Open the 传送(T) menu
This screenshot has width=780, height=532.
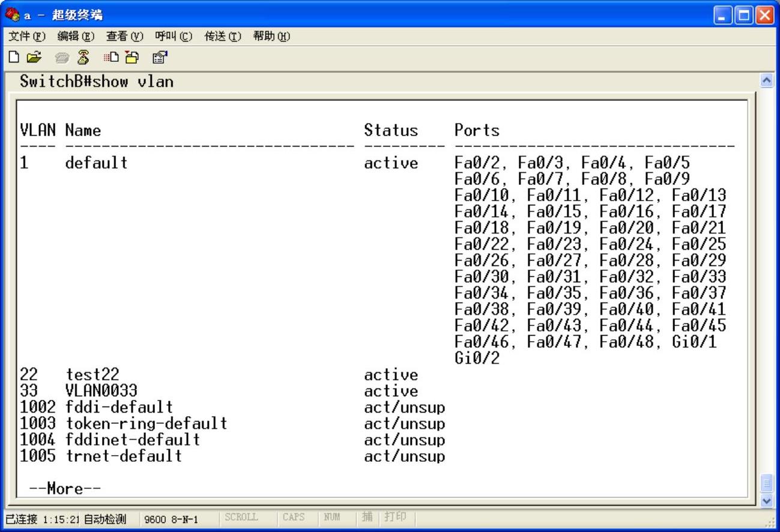223,37
